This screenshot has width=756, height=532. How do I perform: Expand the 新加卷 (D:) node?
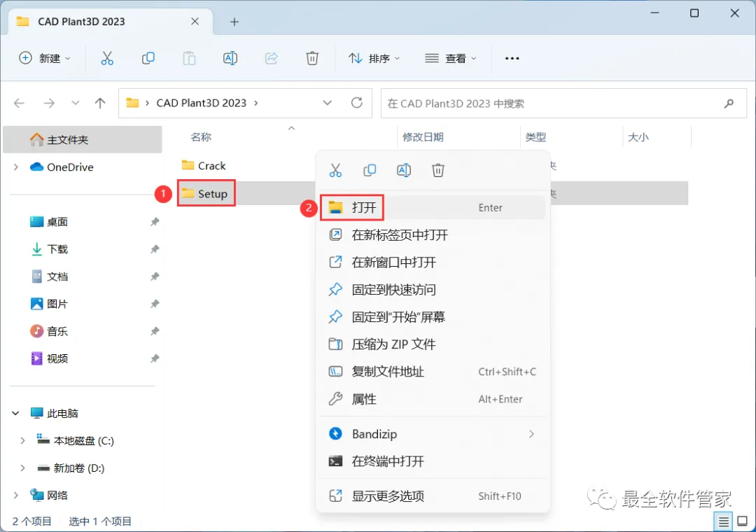click(x=22, y=468)
